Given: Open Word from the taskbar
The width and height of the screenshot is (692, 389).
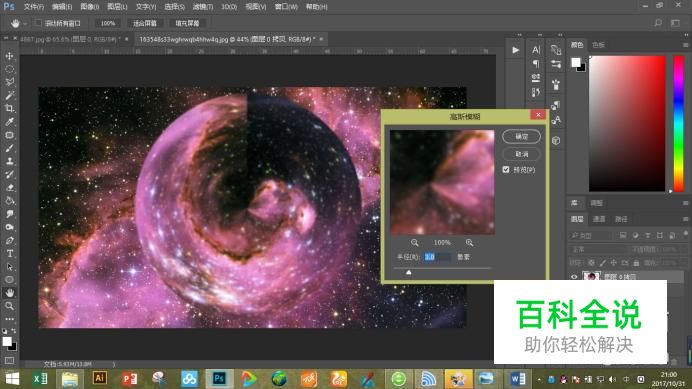Looking at the screenshot, I should coord(518,378).
